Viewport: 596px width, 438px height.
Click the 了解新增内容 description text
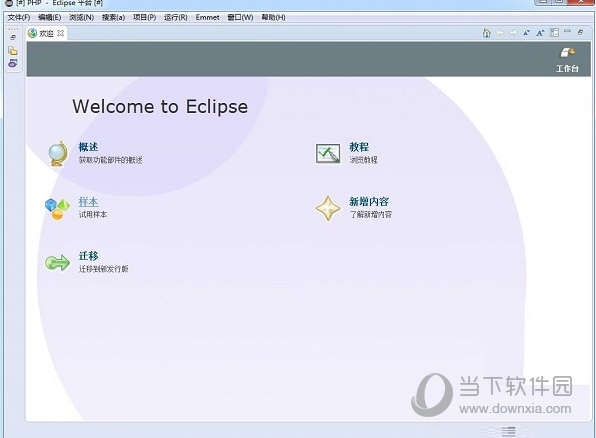371,214
